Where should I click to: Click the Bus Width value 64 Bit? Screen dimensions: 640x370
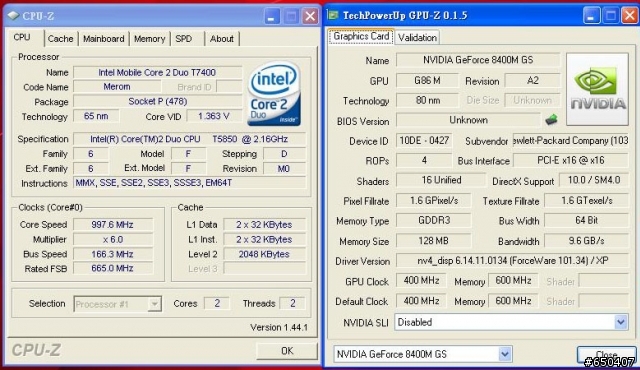click(x=587, y=220)
